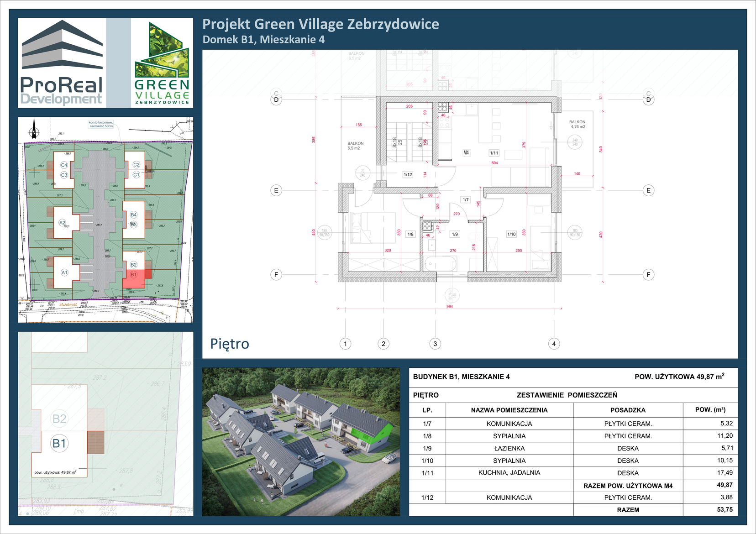Click the 1/11 room tag in floor plan
Viewport: 756px width, 534px height.
[x=494, y=153]
